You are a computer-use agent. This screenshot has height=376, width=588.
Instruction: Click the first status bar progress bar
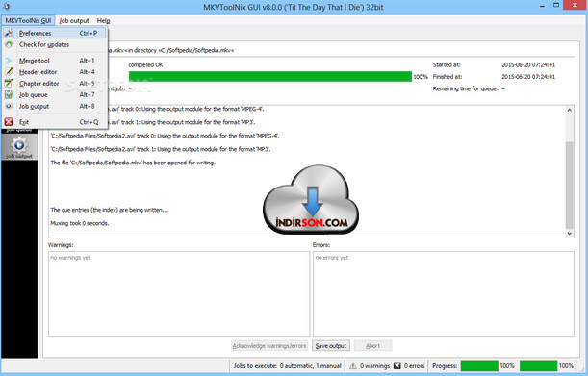tap(479, 365)
